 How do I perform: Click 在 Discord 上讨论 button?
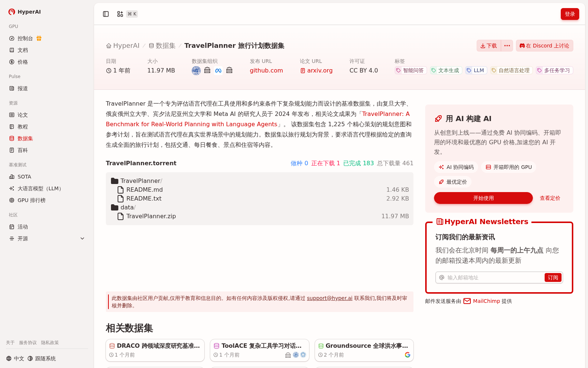pyautogui.click(x=544, y=46)
